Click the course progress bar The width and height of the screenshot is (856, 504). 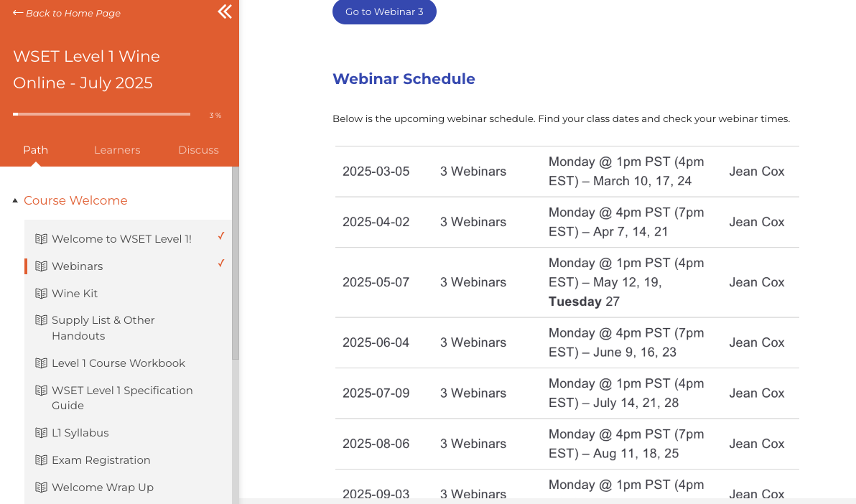click(101, 114)
